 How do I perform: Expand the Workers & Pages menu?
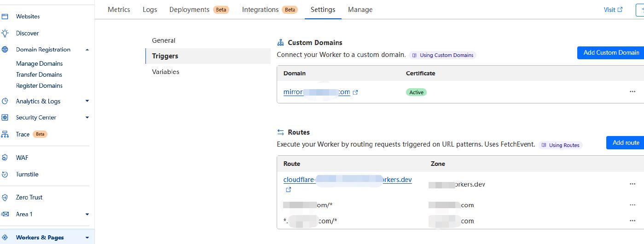pyautogui.click(x=87, y=238)
